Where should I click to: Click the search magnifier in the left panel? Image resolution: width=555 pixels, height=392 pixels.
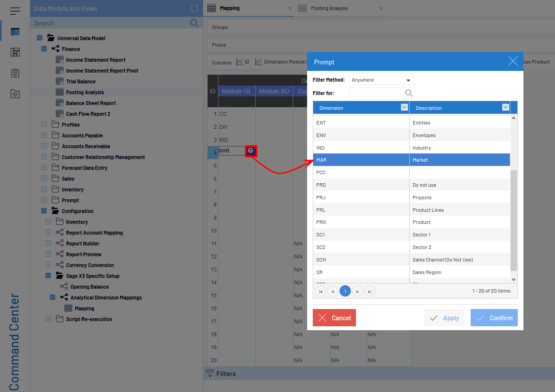[x=194, y=23]
